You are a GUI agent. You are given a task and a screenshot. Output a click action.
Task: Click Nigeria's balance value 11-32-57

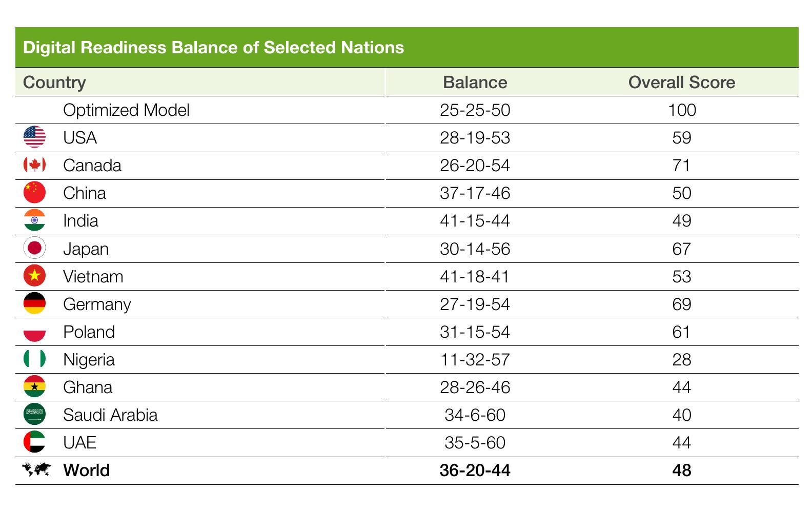pos(475,359)
